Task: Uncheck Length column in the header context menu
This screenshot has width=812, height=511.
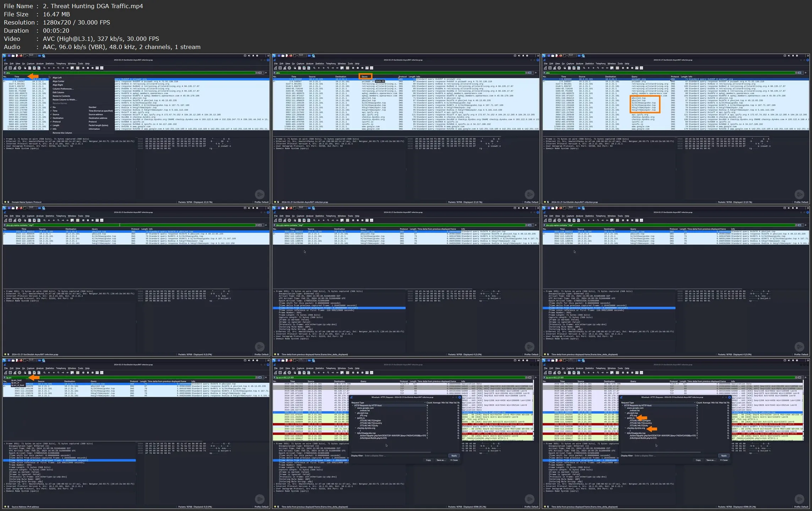Action: pyautogui.click(x=56, y=125)
